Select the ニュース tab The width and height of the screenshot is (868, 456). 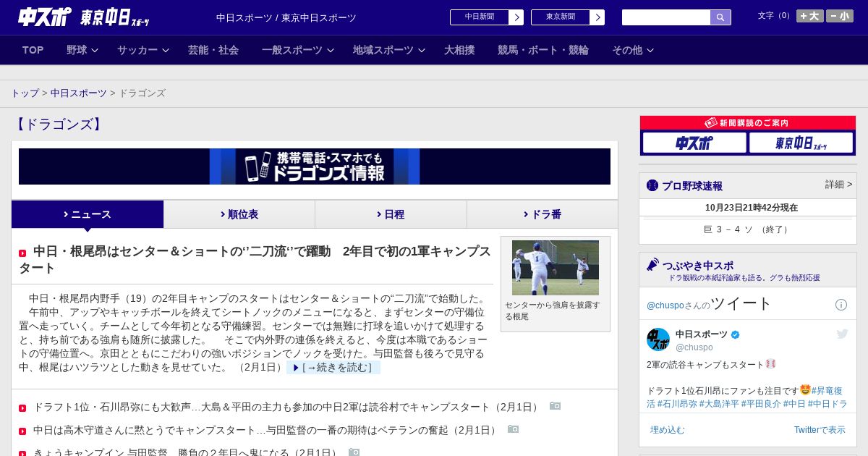coord(88,214)
